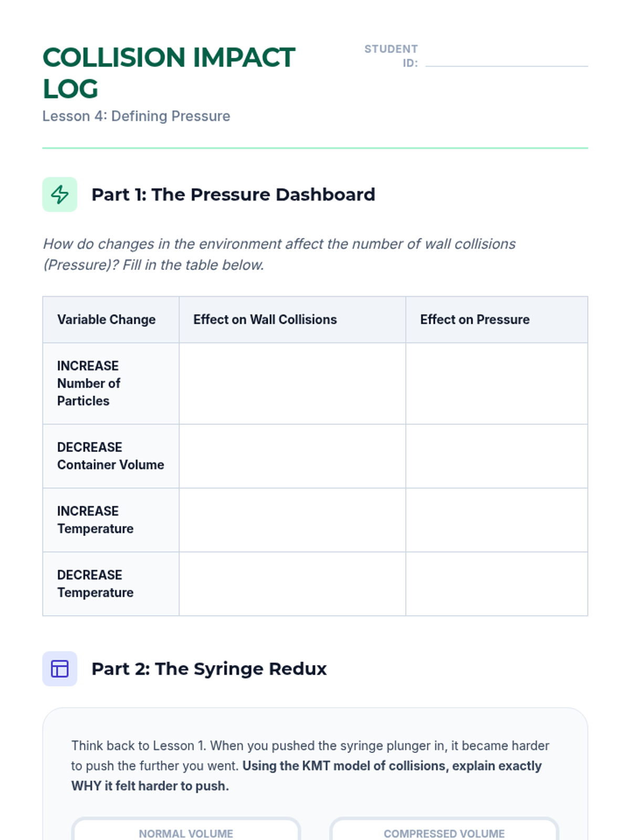Click pressure cell for Decrease Temperature
Viewport: 630px width, 840px height.
(496, 583)
